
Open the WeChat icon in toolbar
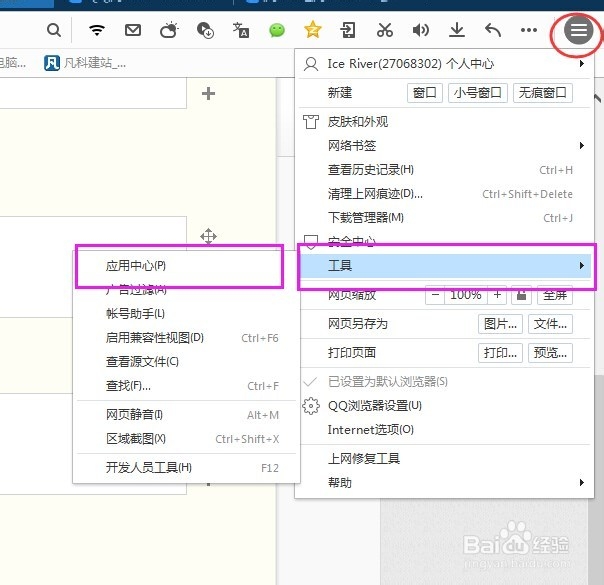pos(277,30)
